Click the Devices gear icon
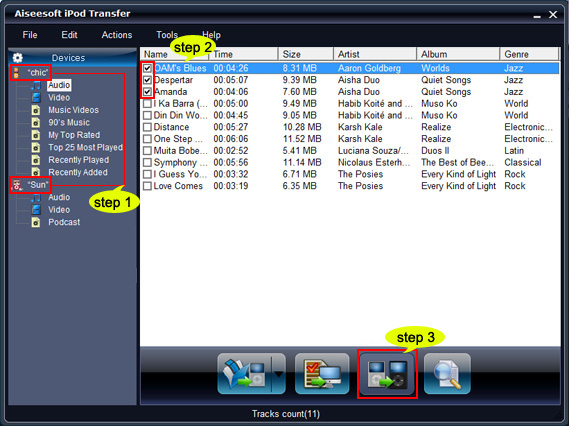The width and height of the screenshot is (569, 426). 17,58
